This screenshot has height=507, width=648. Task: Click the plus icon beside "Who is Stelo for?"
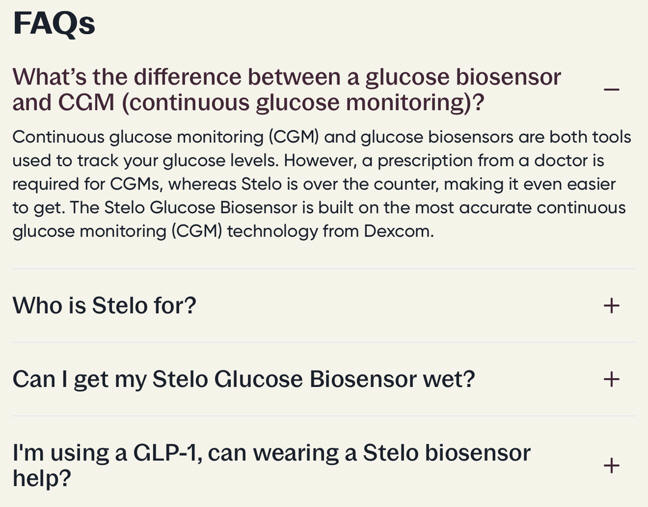click(612, 306)
